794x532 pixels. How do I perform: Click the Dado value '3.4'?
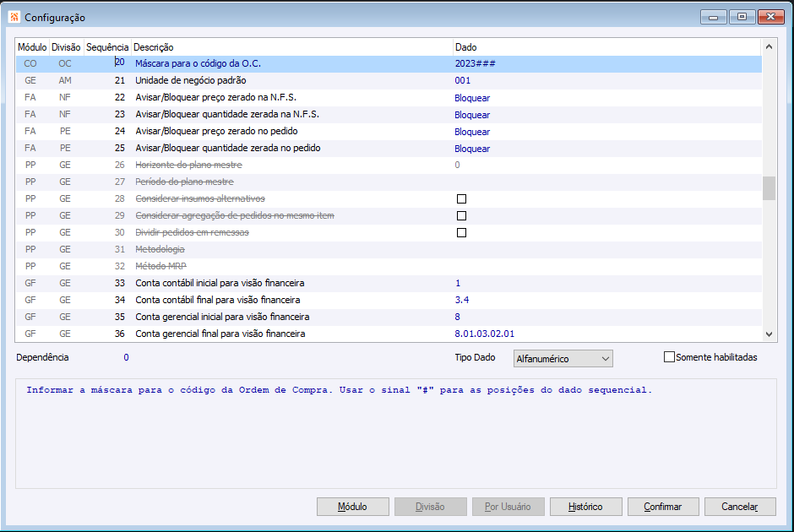pyautogui.click(x=462, y=300)
